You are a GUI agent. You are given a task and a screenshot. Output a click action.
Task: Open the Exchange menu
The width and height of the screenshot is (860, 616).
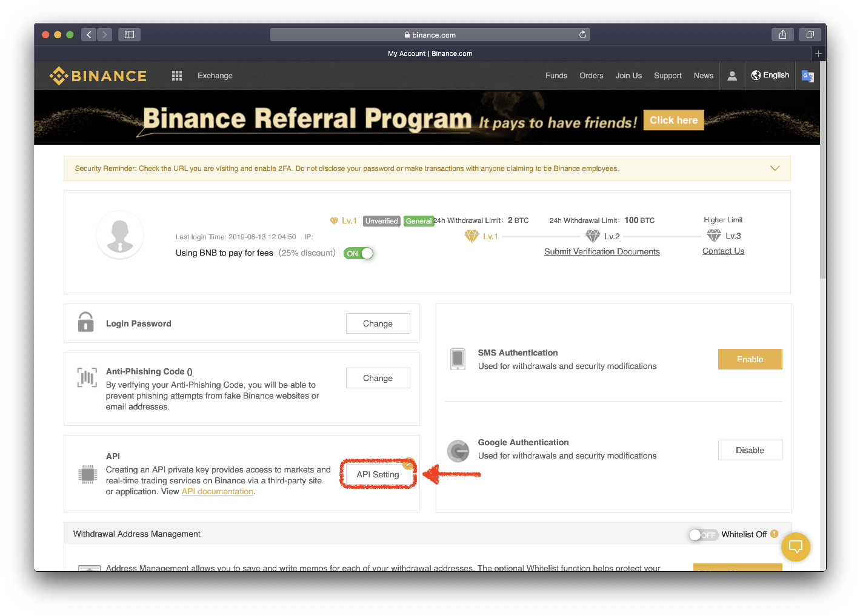[x=215, y=76]
